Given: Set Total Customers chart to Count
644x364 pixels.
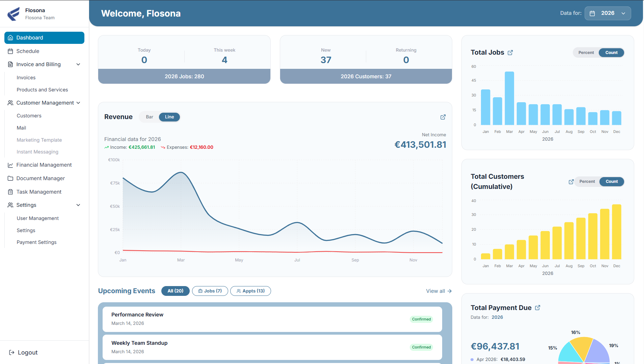Looking at the screenshot, I should (x=612, y=181).
